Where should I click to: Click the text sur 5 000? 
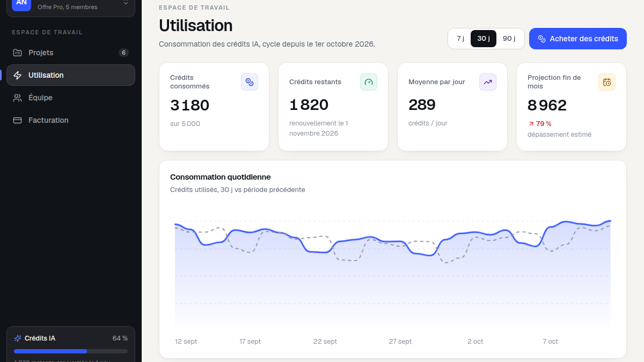[x=185, y=124]
